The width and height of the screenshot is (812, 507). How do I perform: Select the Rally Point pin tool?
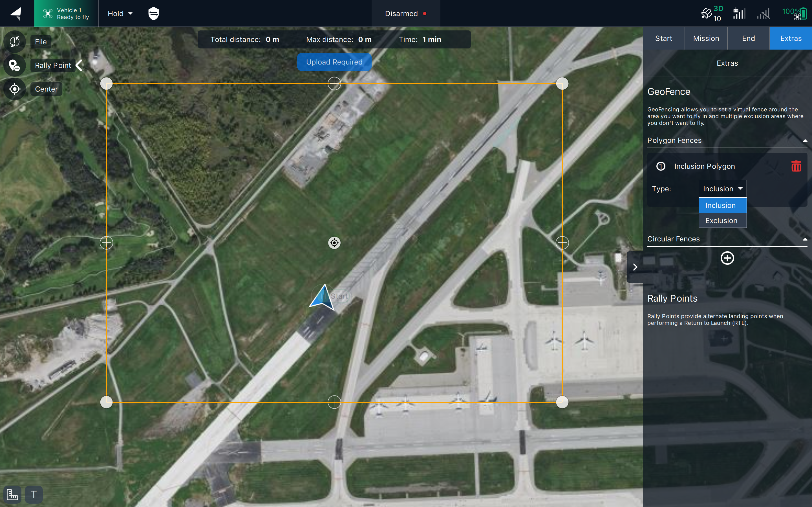tap(15, 65)
